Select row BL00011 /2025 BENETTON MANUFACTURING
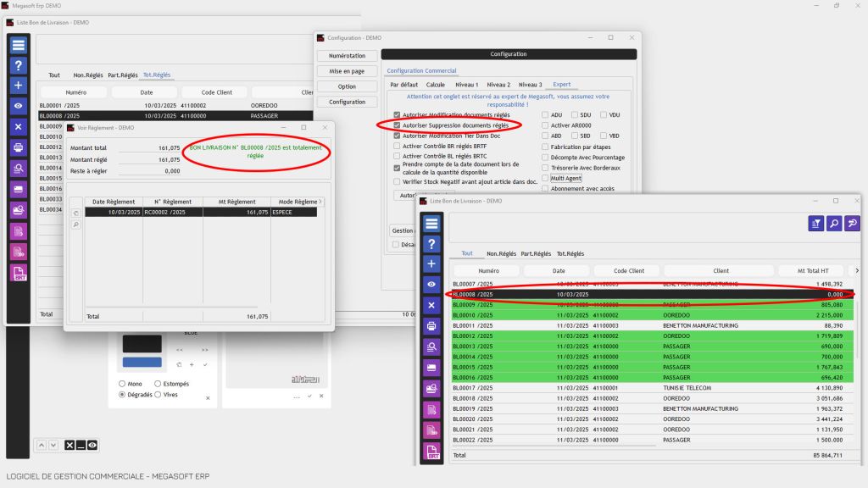This screenshot has height=488, width=868. pos(653,325)
